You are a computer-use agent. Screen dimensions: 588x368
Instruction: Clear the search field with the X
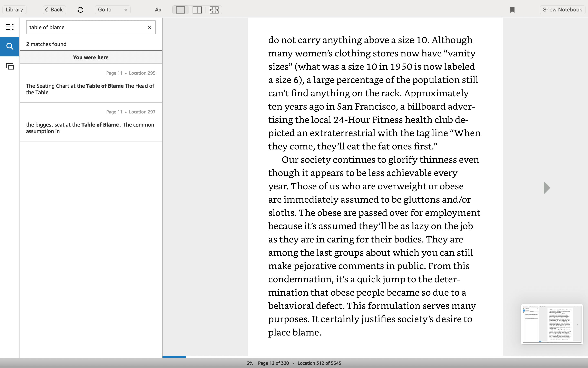(149, 27)
